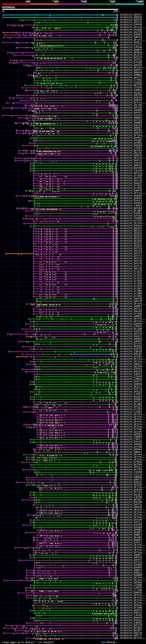This screenshot has height=644, width=146.
Task: Click the red ~20% identity legend segment
Action: coord(16,4)
